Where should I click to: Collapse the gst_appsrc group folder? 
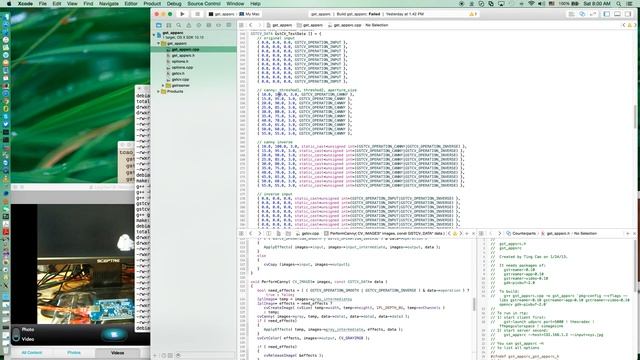[159, 43]
